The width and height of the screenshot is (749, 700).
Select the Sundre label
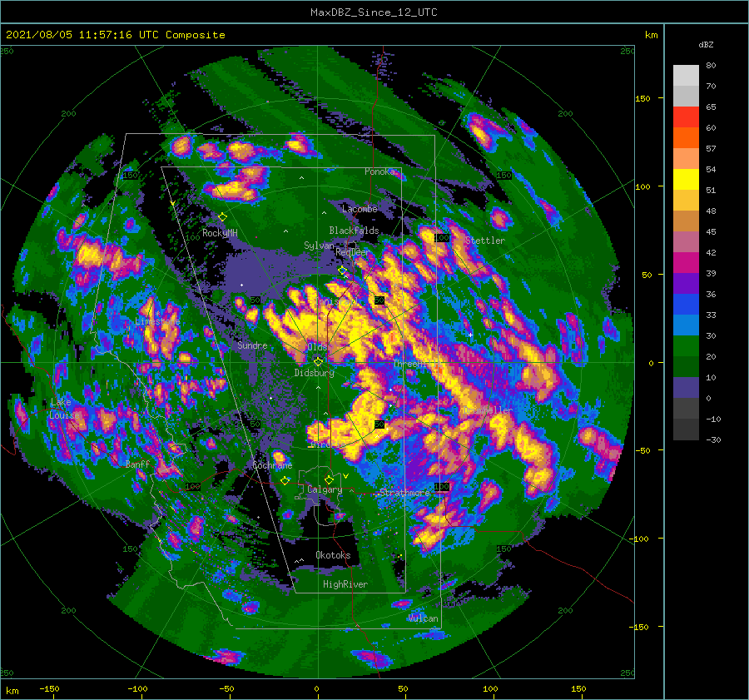pyautogui.click(x=252, y=345)
